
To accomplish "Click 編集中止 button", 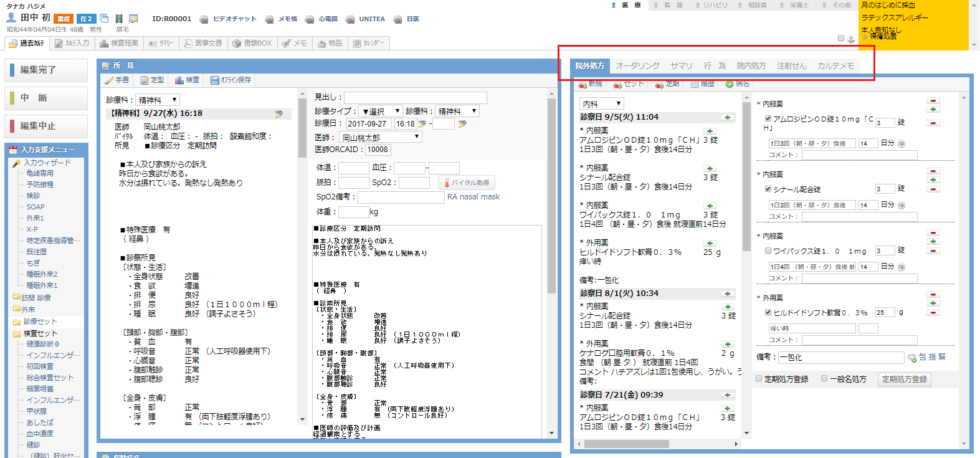I will (x=46, y=125).
